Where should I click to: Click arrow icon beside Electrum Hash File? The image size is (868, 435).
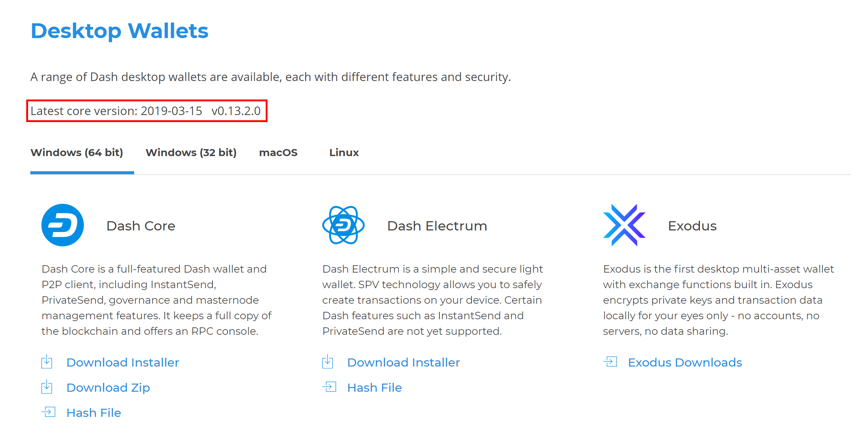329,387
